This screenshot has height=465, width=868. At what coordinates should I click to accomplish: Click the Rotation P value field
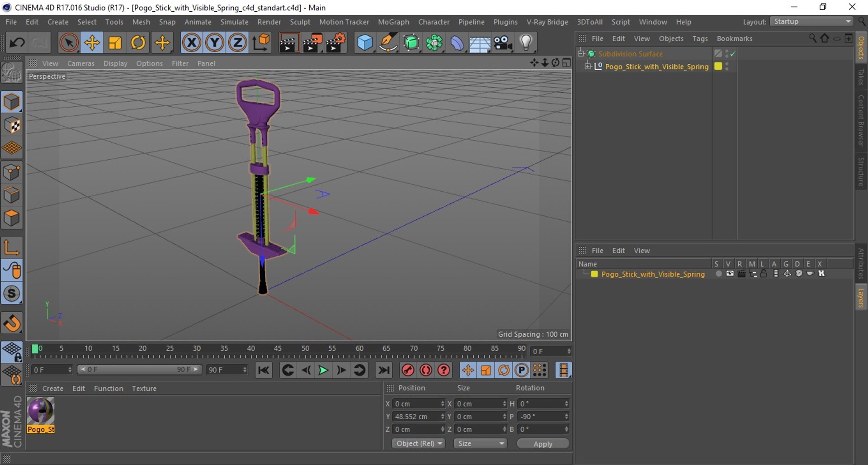point(543,417)
